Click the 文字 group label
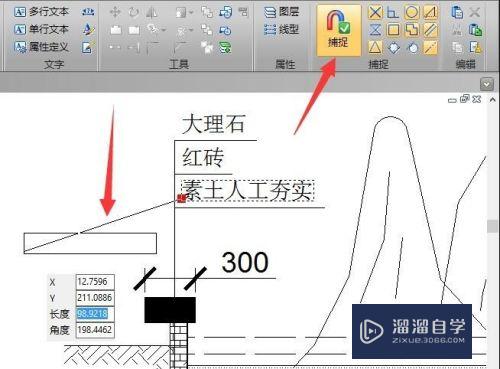The image size is (500, 369). [x=54, y=64]
